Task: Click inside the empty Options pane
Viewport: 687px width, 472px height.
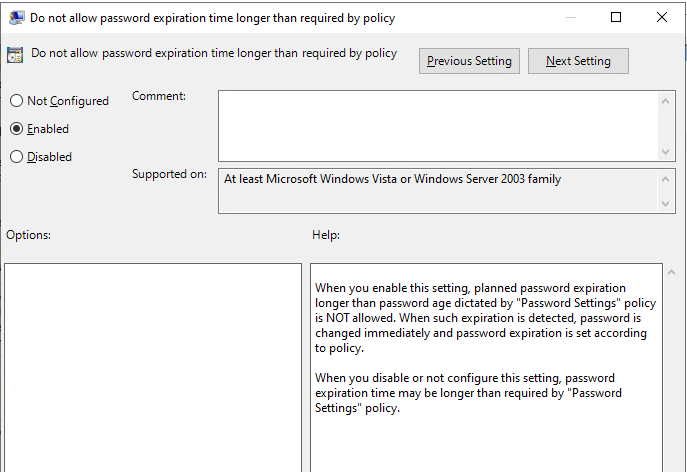Action: click(x=153, y=365)
